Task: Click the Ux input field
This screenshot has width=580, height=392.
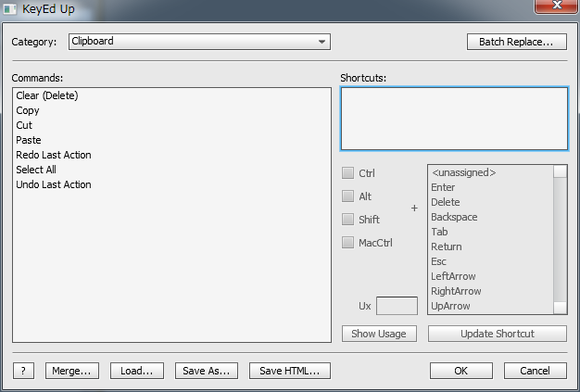Action: tap(397, 306)
